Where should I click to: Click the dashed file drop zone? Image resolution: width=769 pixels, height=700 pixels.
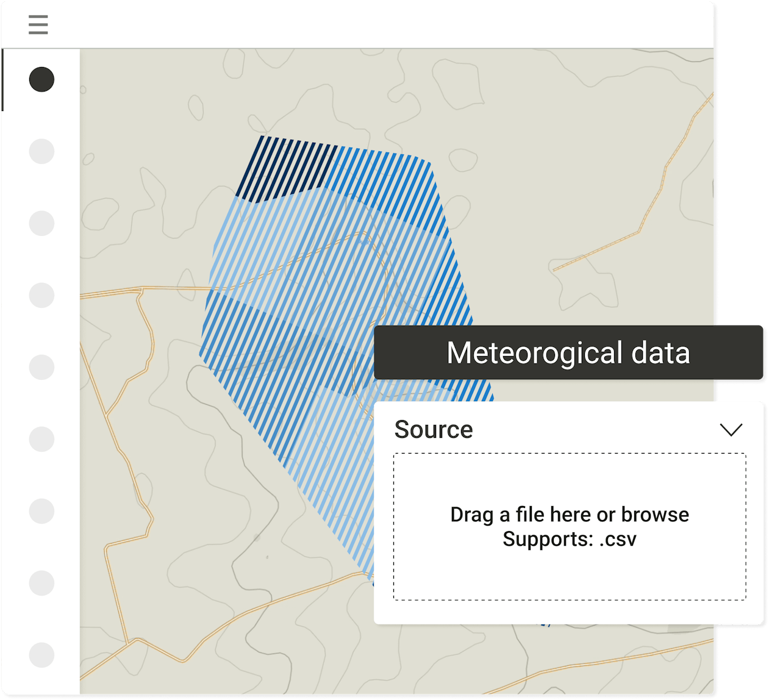click(x=569, y=573)
